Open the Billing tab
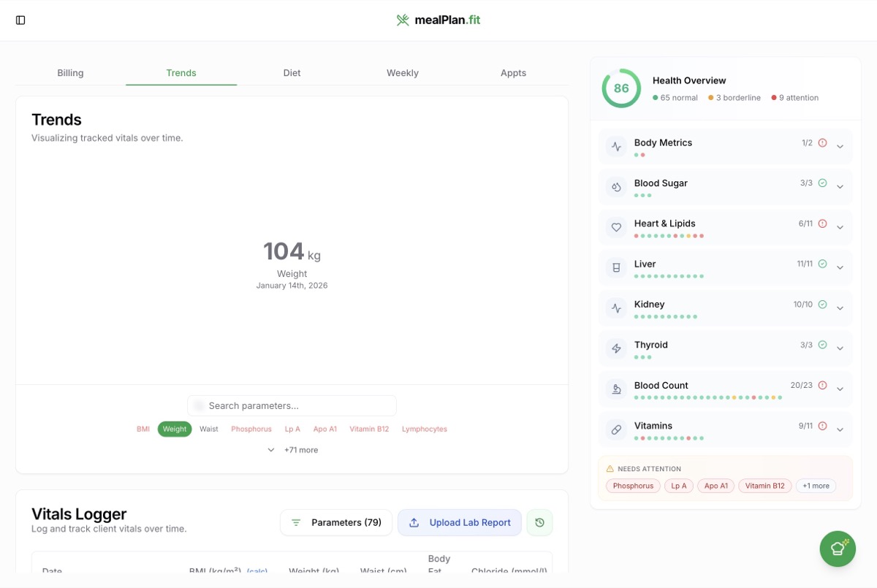Viewport: 877px width, 588px height. (x=70, y=73)
